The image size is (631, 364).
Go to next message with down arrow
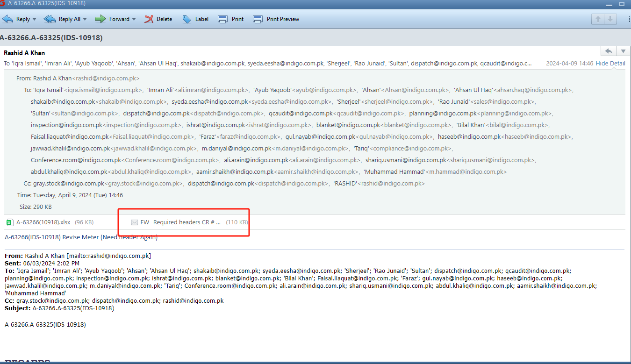[x=610, y=19]
